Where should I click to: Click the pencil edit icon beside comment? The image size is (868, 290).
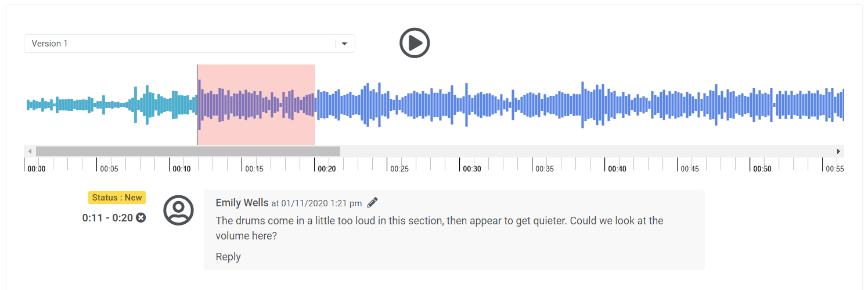click(373, 202)
